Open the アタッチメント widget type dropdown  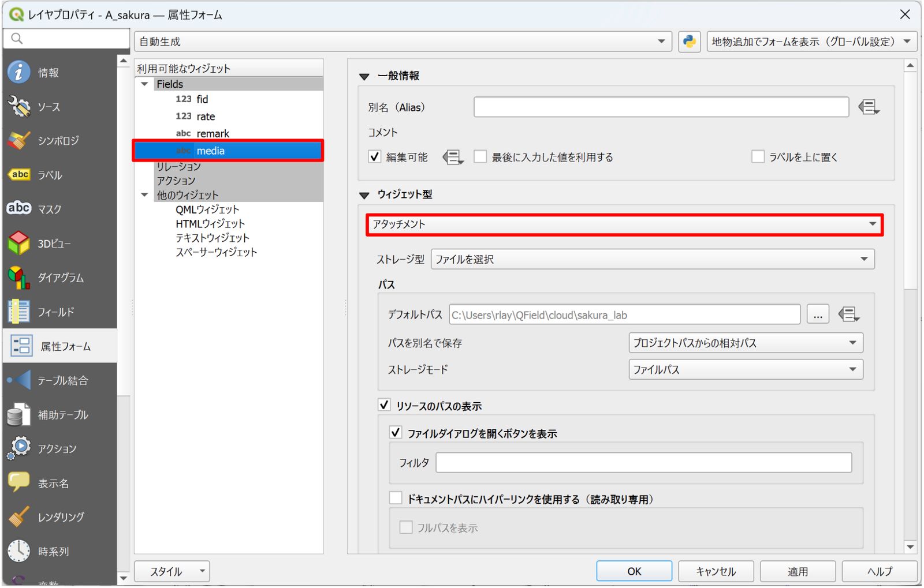click(x=624, y=224)
